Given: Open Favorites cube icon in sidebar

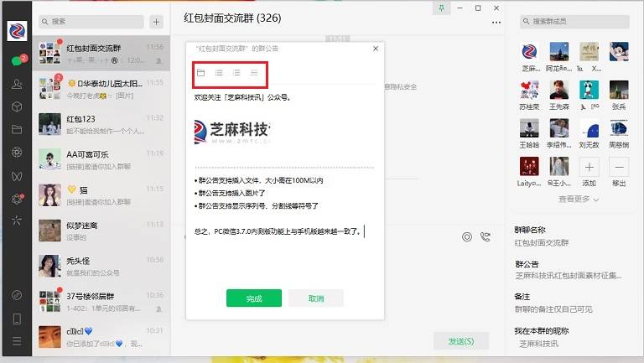Looking at the screenshot, I should 17,106.
